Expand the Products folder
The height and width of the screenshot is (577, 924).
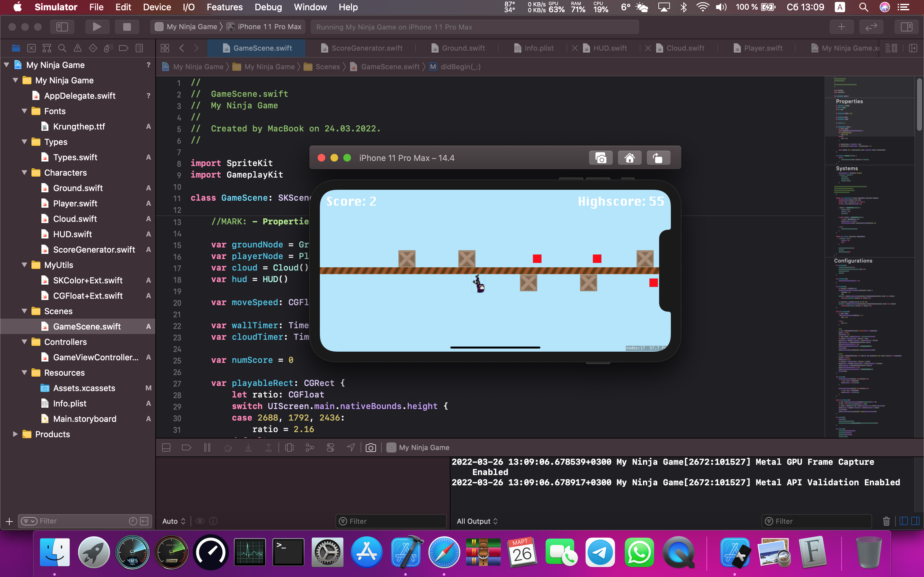tap(15, 434)
